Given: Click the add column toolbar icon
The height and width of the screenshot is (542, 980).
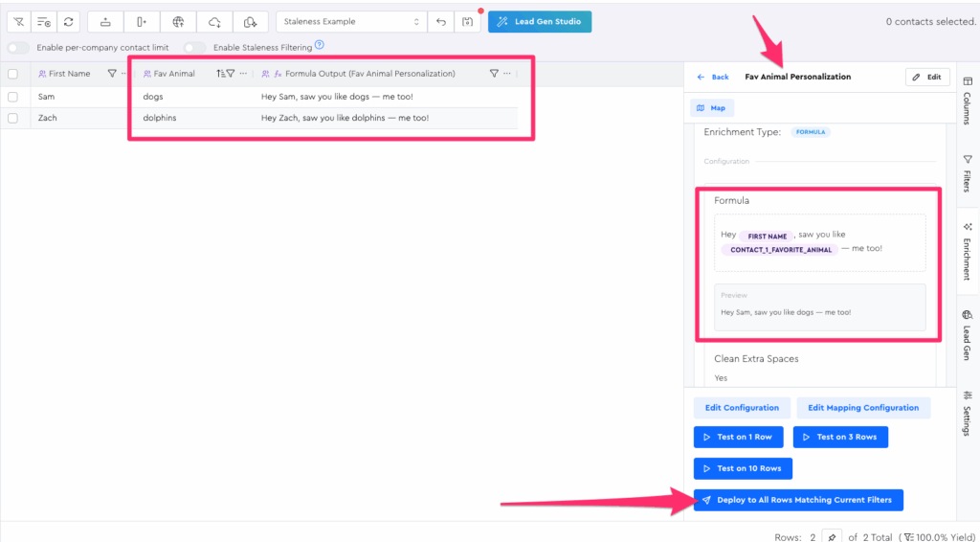Looking at the screenshot, I should point(142,21).
